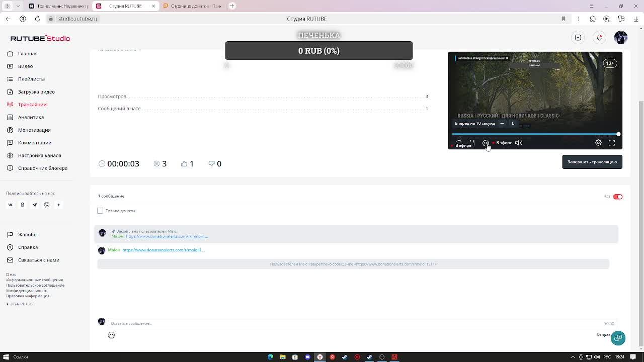This screenshot has height=362, width=644.
Task: Open browser downloads icon
Action: coord(636,19)
